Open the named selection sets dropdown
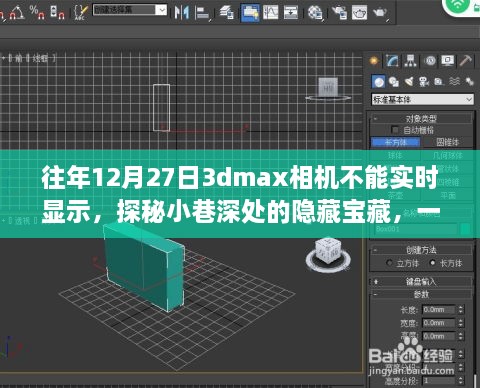Screen dimensions: 480x388 click(129, 10)
